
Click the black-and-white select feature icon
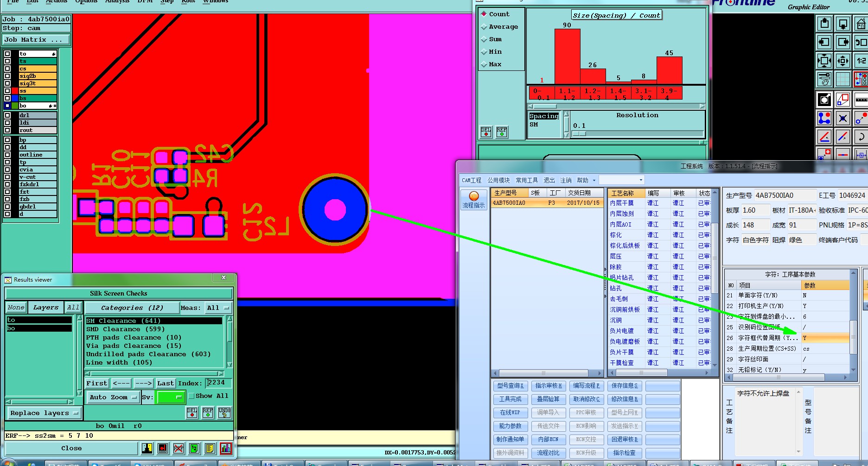(824, 100)
